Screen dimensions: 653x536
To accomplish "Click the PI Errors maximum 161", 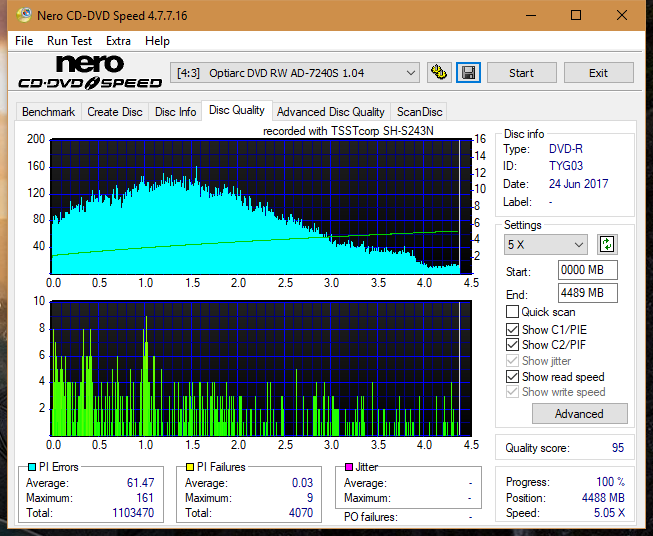I will 145,498.
